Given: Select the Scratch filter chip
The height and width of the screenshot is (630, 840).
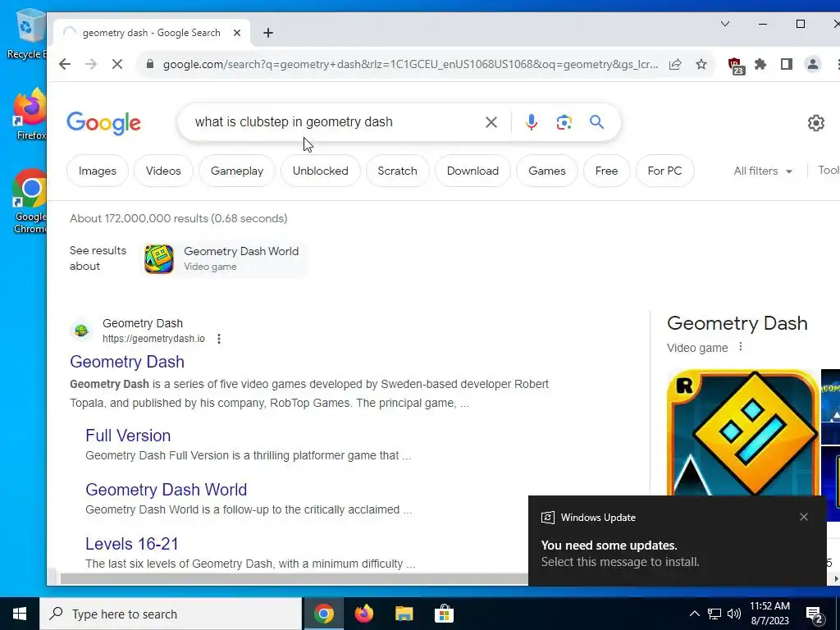Looking at the screenshot, I should pos(397,171).
